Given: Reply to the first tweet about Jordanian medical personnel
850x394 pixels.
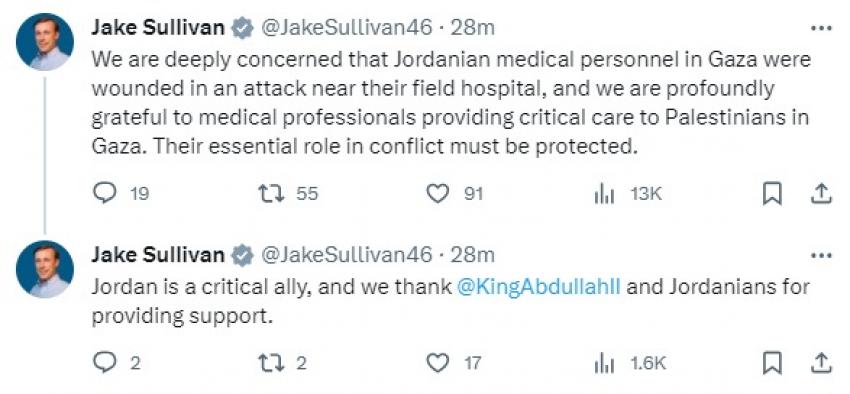Looking at the screenshot, I should (x=105, y=193).
